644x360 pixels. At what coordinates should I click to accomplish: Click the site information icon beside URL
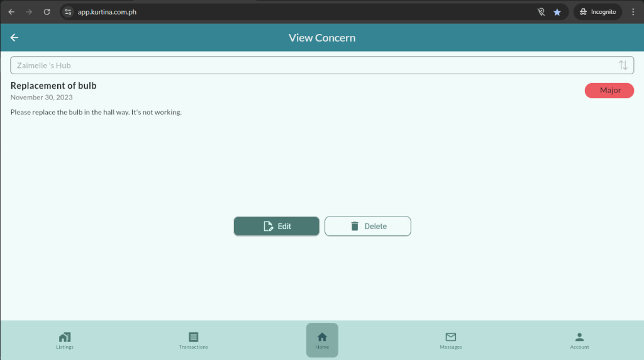point(68,12)
